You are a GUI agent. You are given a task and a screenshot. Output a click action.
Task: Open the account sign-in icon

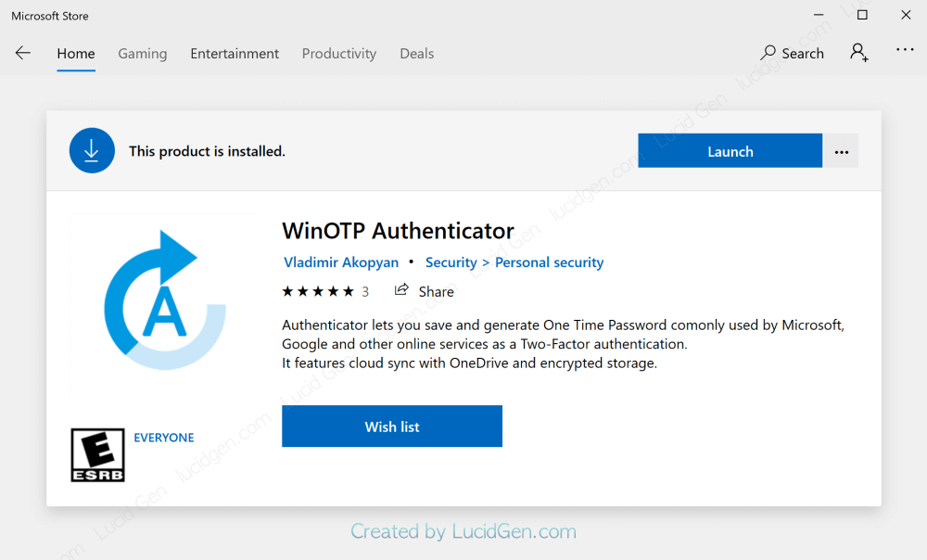[x=859, y=53]
